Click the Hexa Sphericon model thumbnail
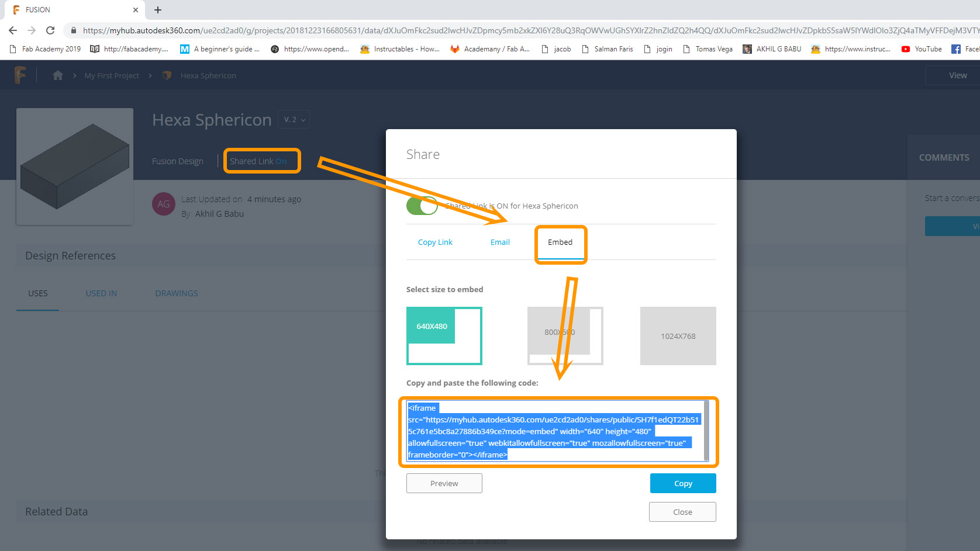The width and height of the screenshot is (980, 551). (x=75, y=167)
